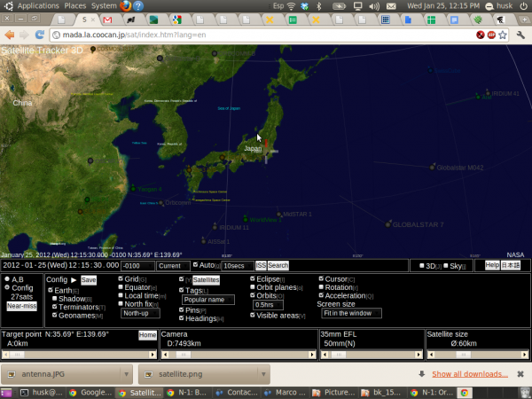
Task: Open the Places menu
Action: (75, 6)
